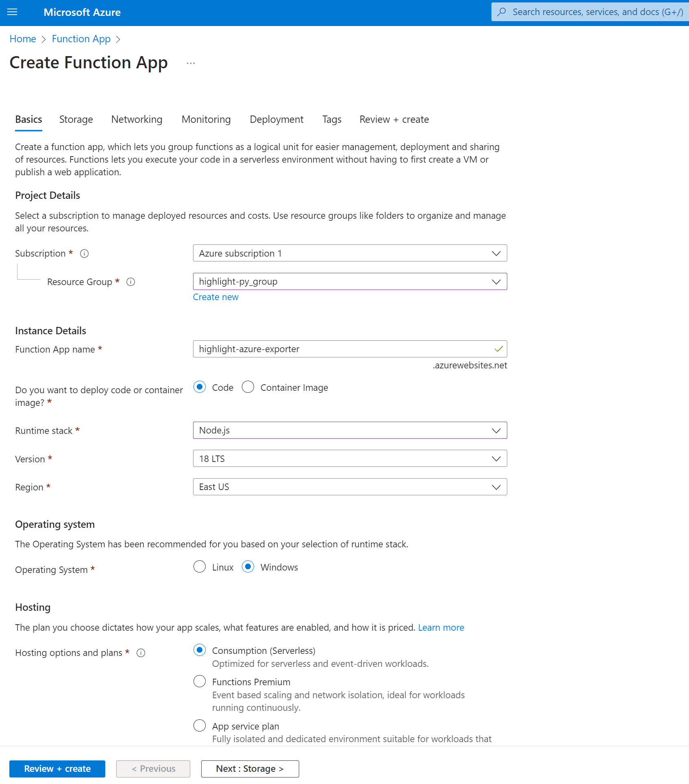The image size is (689, 784).
Task: Open the hamburger portal menu
Action: pyautogui.click(x=13, y=12)
